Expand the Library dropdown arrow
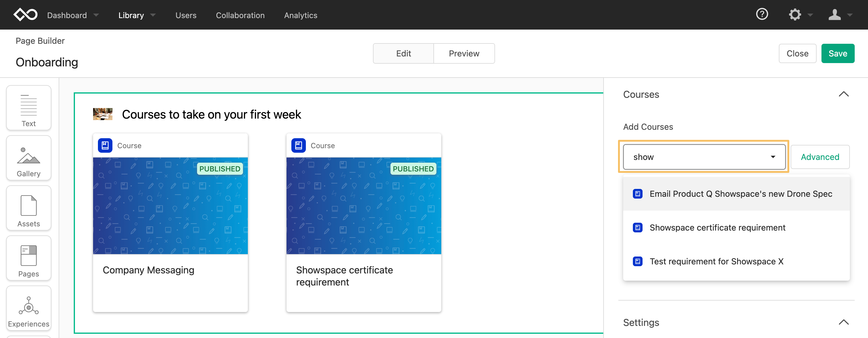The image size is (868, 338). pos(153,15)
